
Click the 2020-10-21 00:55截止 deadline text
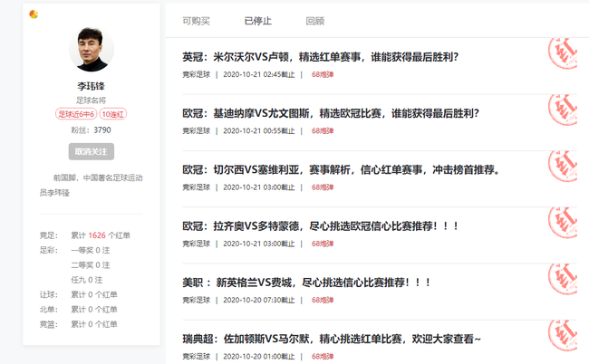click(x=259, y=131)
